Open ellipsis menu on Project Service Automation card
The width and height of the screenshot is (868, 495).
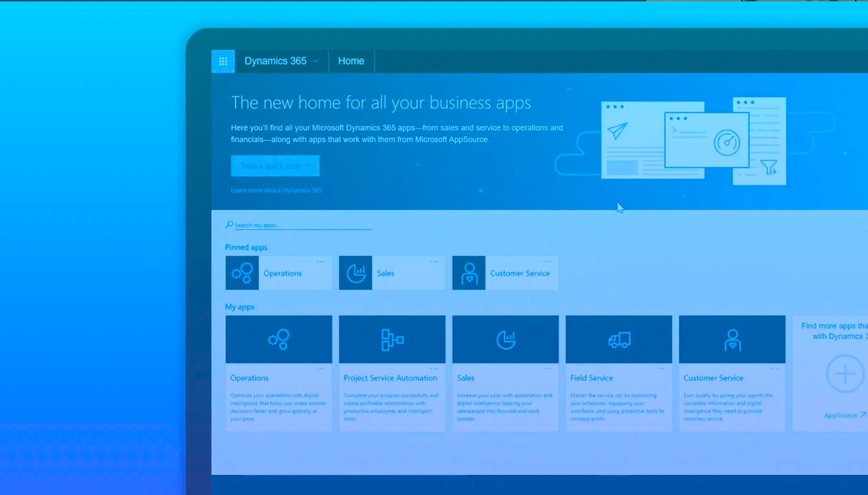click(x=434, y=369)
